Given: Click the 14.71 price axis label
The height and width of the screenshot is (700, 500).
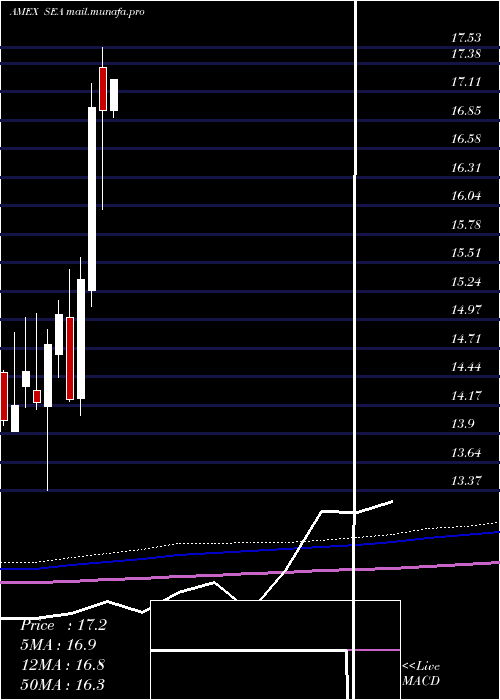Looking at the screenshot, I should pyautogui.click(x=466, y=339).
